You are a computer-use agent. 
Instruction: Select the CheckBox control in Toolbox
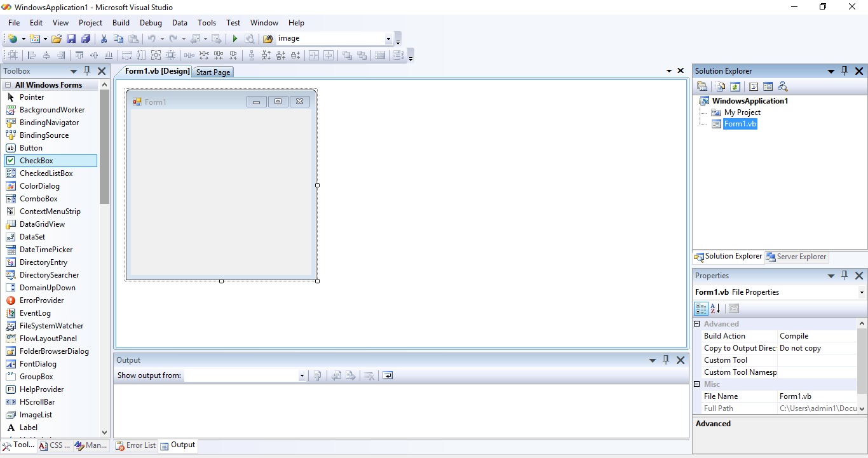(51, 161)
